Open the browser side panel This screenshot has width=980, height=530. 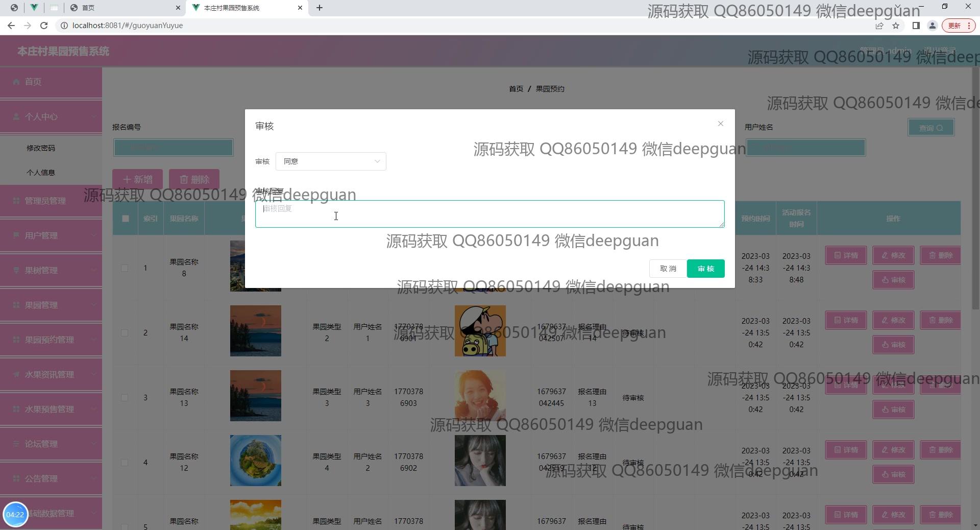pyautogui.click(x=916, y=26)
